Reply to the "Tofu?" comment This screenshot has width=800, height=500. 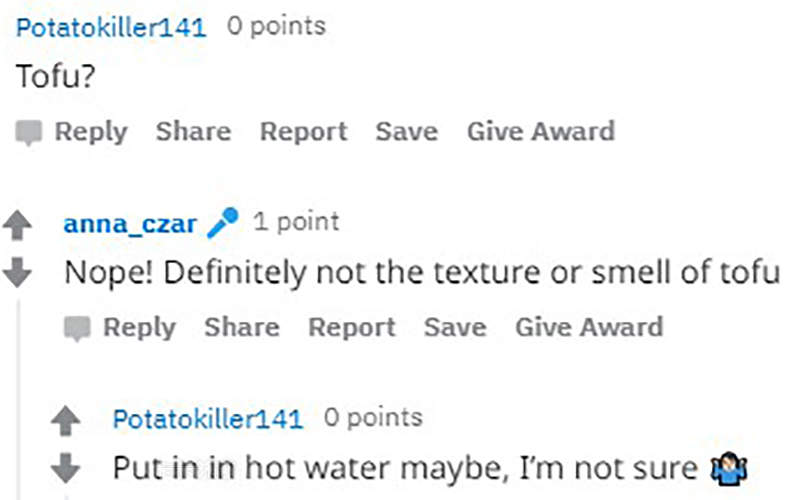click(90, 131)
